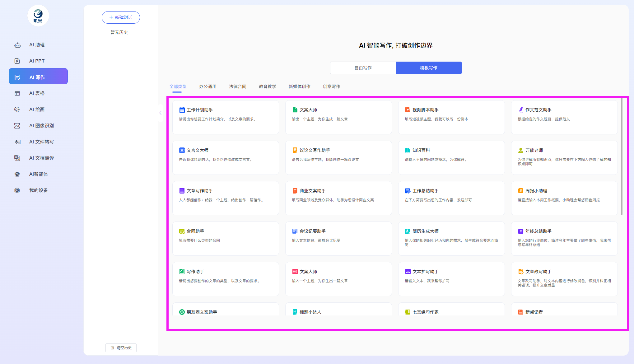Open AI 文档翻译 translate icon
Image resolution: width=634 pixels, height=364 pixels.
[x=17, y=158]
